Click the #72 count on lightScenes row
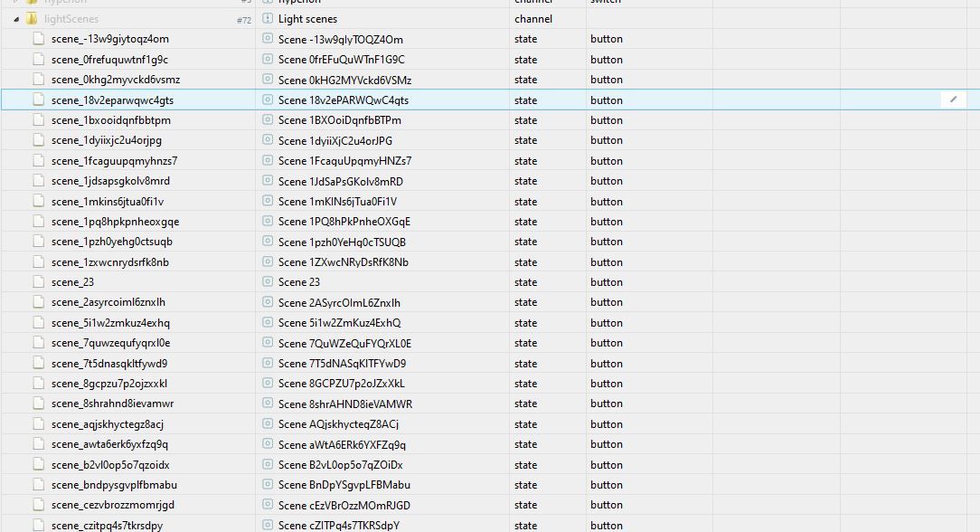This screenshot has height=532, width=980. [x=244, y=20]
